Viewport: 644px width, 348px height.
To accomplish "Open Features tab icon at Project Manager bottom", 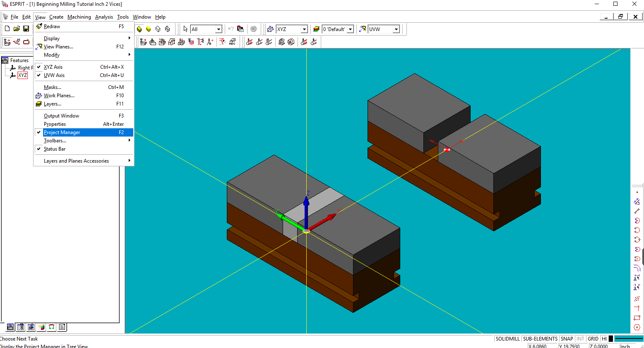I will coord(10,327).
